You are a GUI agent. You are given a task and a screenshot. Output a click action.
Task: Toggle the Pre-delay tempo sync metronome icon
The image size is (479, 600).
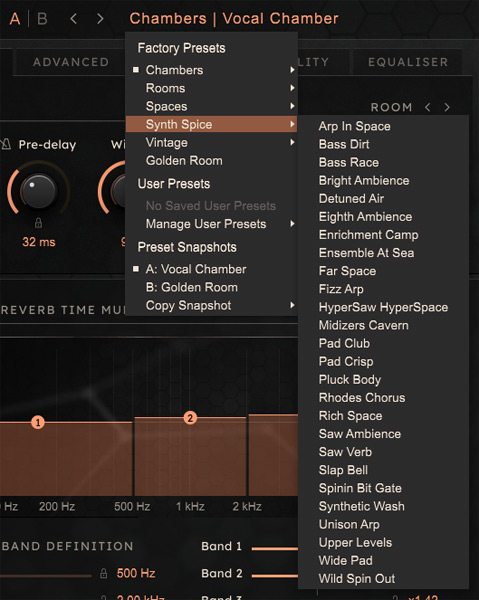[6, 144]
